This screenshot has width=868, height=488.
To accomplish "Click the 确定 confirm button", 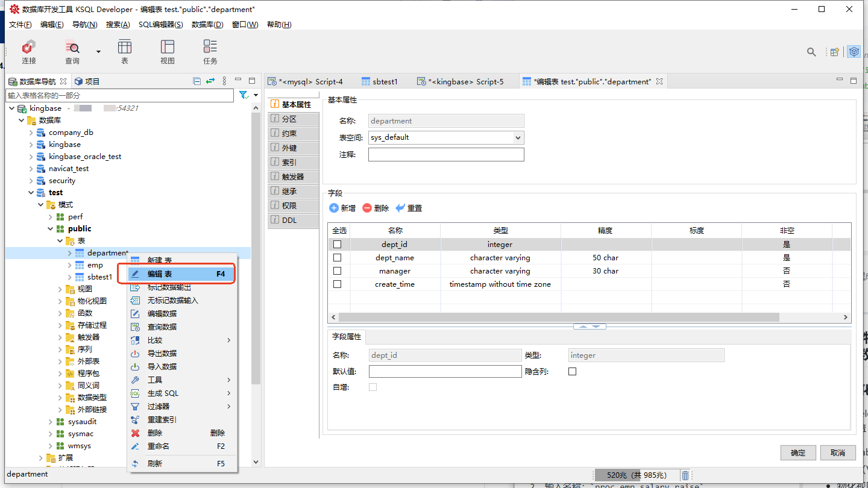I will click(798, 453).
